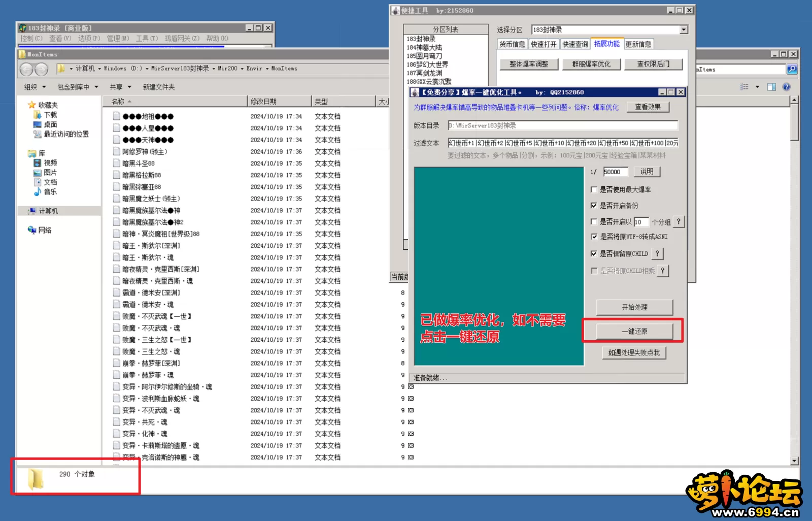The height and width of the screenshot is (521, 812).
Task: Switch to 更新信息 tab
Action: pyautogui.click(x=638, y=44)
